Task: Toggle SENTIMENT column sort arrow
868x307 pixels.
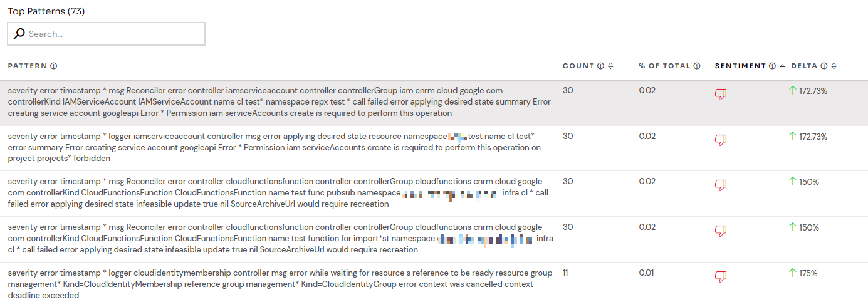Action: (782, 66)
